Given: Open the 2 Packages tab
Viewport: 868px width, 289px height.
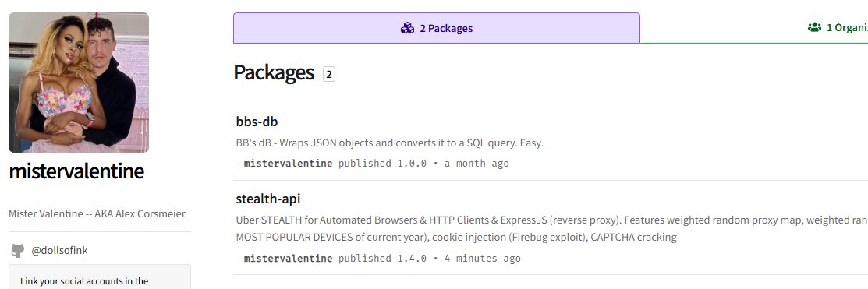Looking at the screenshot, I should pos(436,28).
